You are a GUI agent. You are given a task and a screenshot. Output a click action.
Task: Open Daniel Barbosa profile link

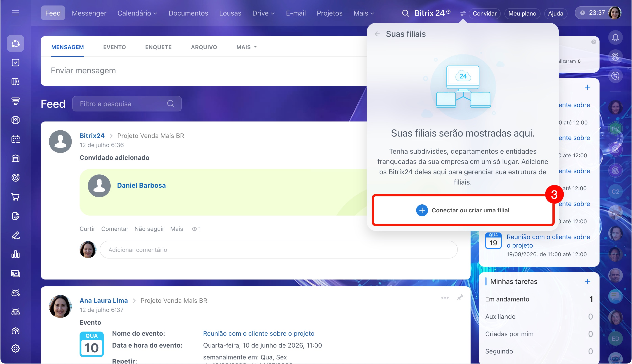pyautogui.click(x=141, y=185)
